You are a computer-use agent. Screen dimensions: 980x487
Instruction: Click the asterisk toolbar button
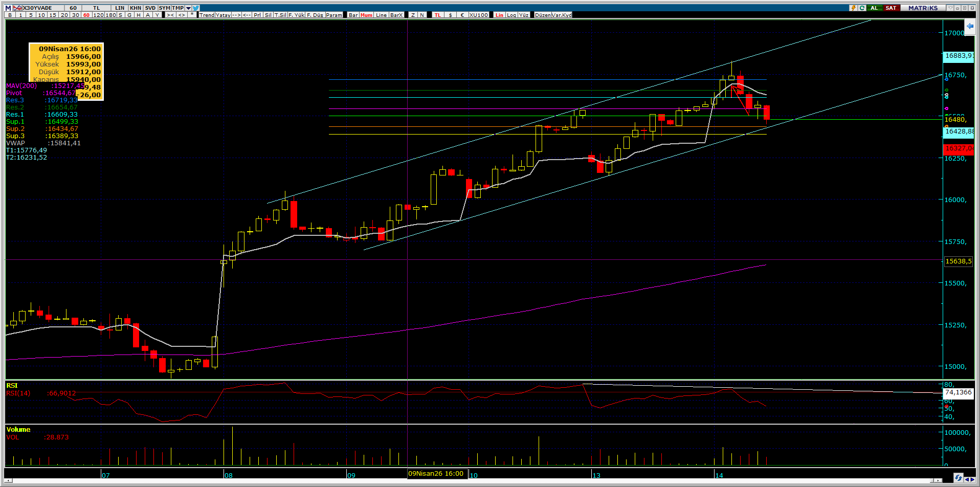click(192, 15)
